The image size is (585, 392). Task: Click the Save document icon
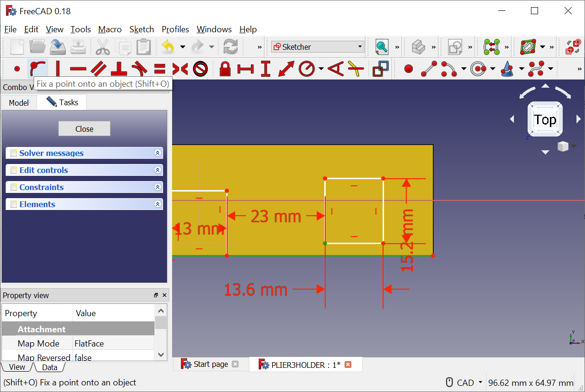pos(58,47)
